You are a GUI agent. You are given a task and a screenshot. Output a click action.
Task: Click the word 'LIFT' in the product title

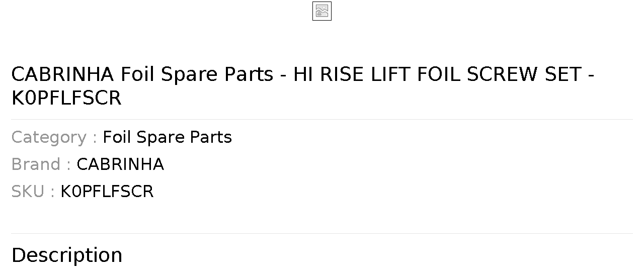pyautogui.click(x=391, y=74)
